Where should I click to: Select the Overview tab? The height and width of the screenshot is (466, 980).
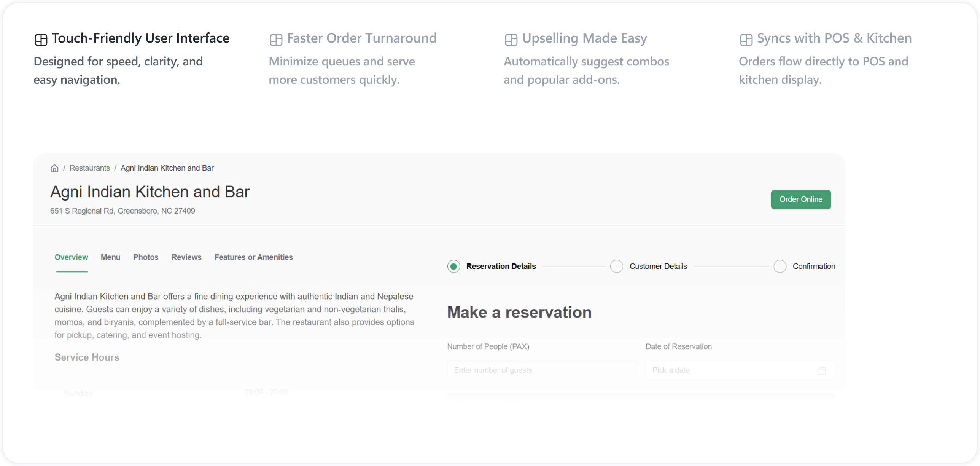click(x=71, y=257)
